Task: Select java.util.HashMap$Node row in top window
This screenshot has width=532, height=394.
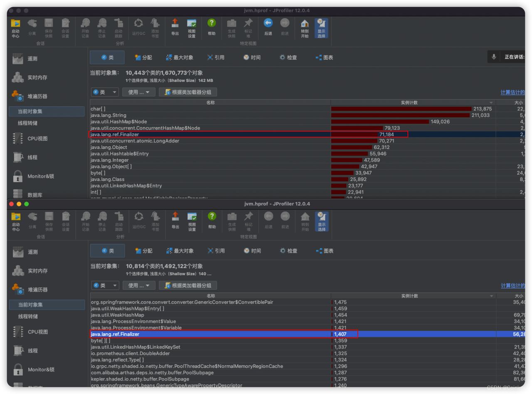Action: (x=308, y=122)
